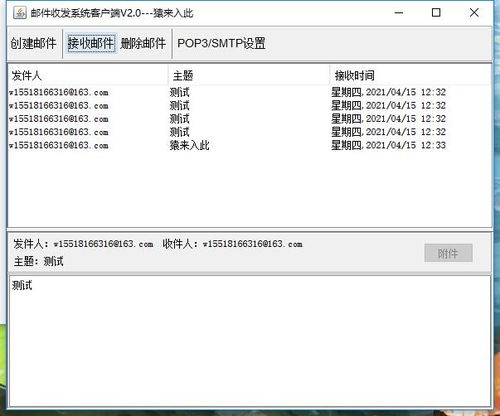
Task: Click the 主题 column header
Action: coord(249,76)
